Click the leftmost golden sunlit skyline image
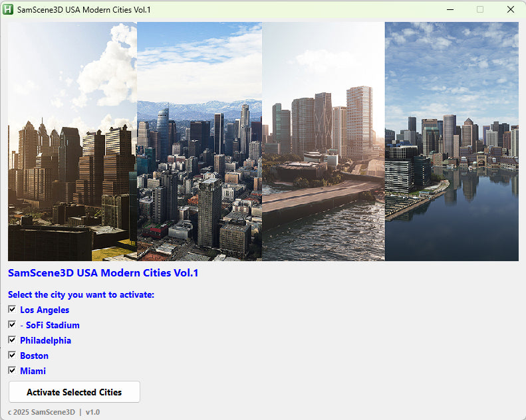 click(x=72, y=142)
